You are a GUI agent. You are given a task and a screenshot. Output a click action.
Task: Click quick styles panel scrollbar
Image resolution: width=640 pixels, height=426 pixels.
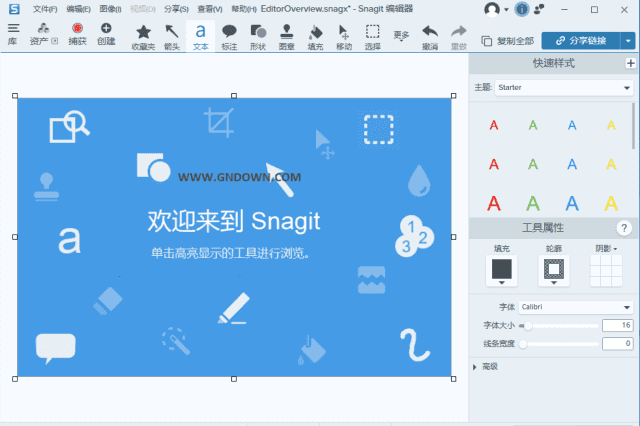pos(633,126)
